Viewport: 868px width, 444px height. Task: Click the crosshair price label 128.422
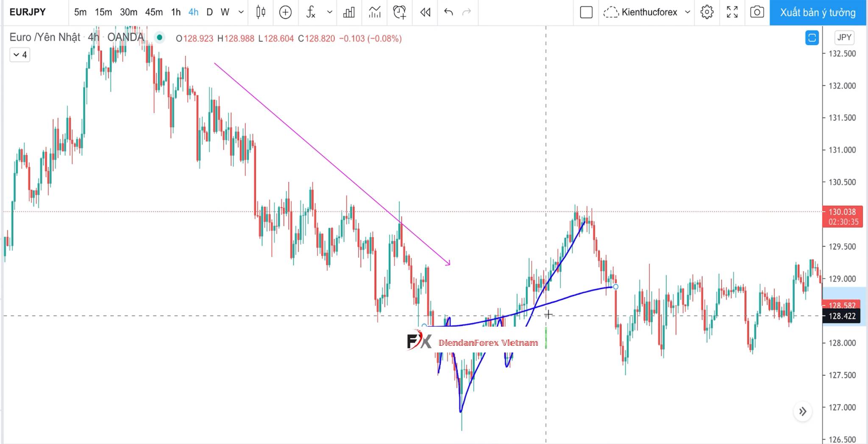[x=842, y=316]
